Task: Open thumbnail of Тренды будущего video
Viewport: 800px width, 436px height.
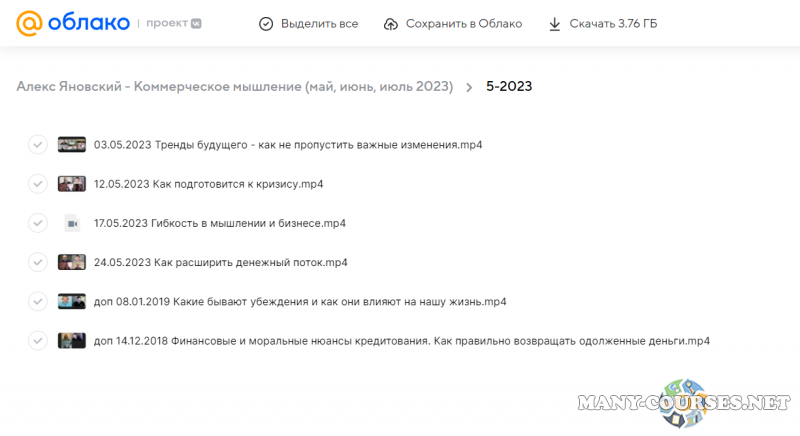Action: click(x=71, y=144)
